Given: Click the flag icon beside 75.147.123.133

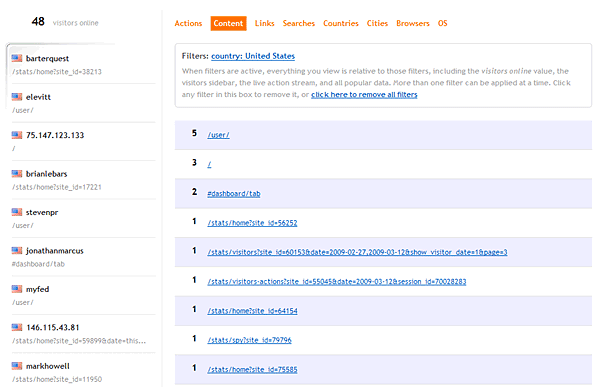Looking at the screenshot, I should [17, 135].
